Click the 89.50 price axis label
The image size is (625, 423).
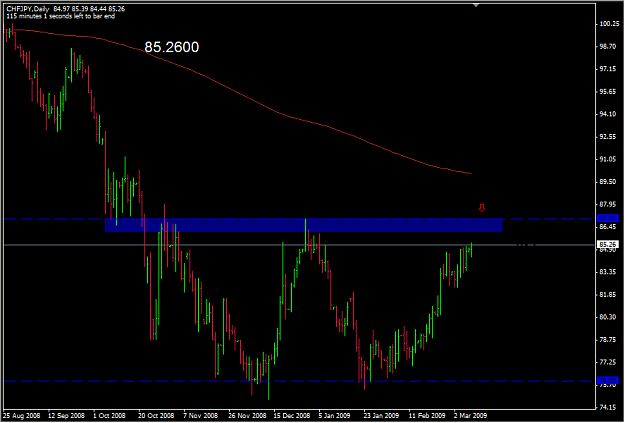[x=608, y=182]
